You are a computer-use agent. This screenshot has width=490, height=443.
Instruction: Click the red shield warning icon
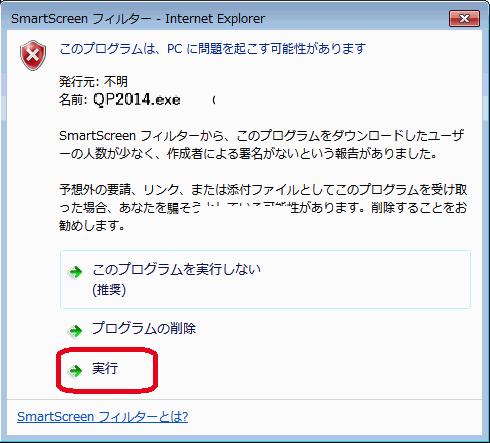33,55
